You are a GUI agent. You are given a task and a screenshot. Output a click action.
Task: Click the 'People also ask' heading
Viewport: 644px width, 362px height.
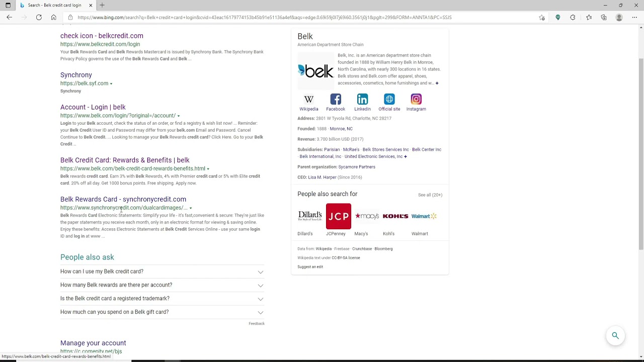click(x=87, y=257)
